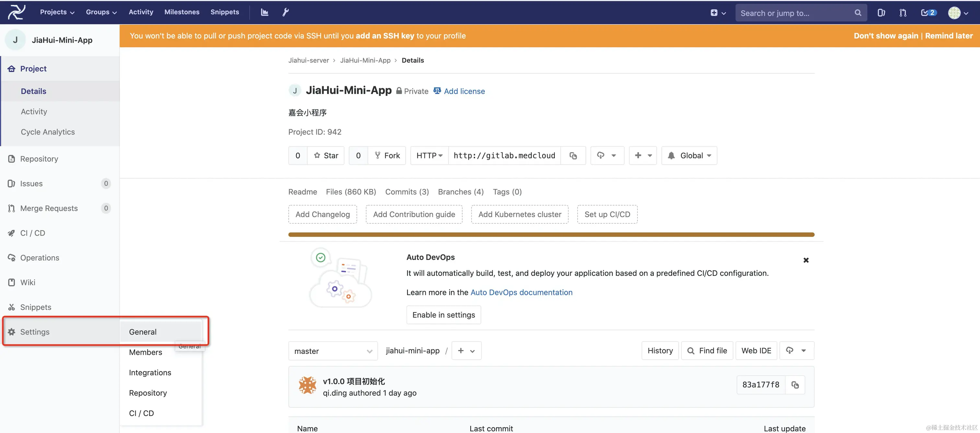Follow the add an SSH key link
The height and width of the screenshot is (433, 980).
pyautogui.click(x=385, y=36)
